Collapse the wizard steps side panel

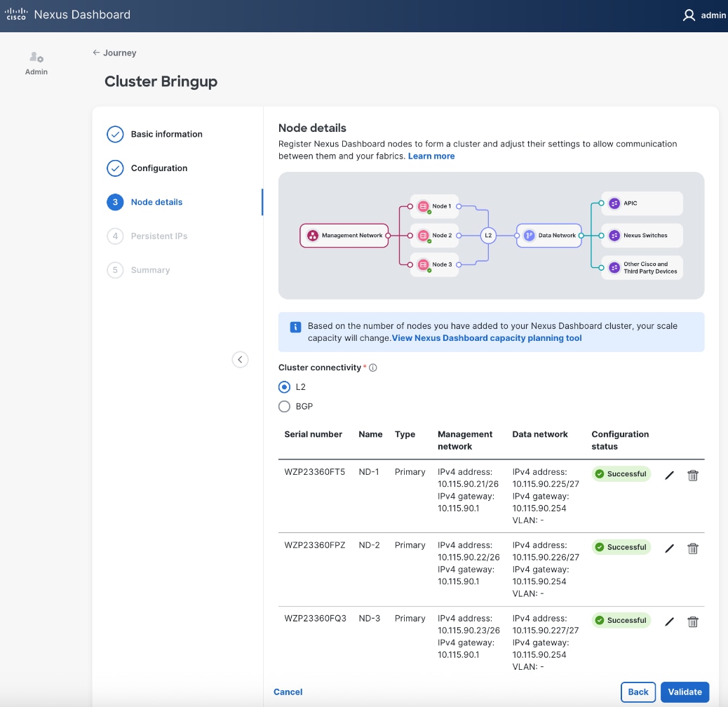240,360
